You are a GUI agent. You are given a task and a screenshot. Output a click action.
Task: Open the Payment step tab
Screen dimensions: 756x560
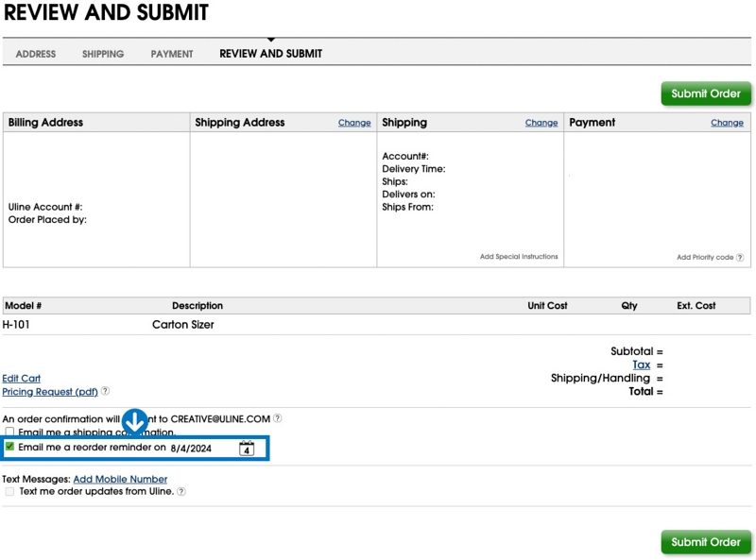pos(172,54)
